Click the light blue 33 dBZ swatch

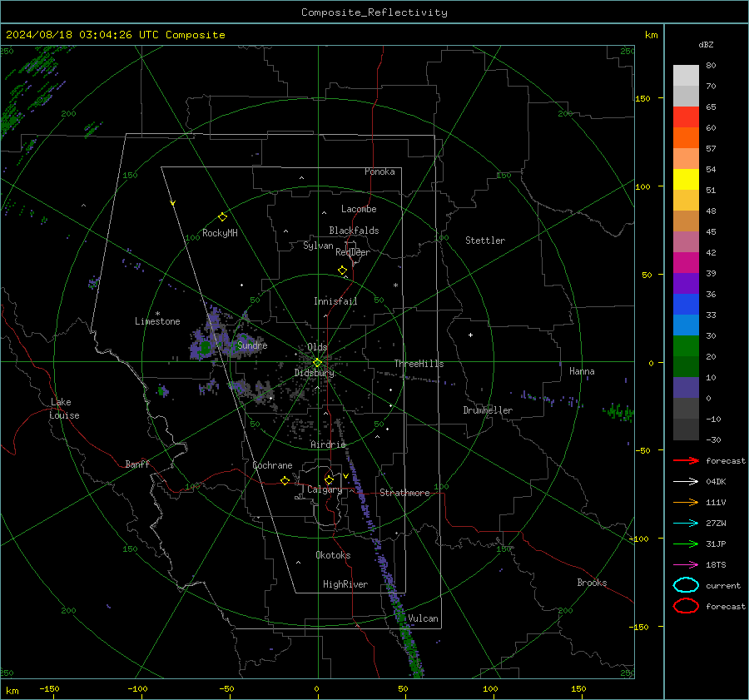coord(686,325)
